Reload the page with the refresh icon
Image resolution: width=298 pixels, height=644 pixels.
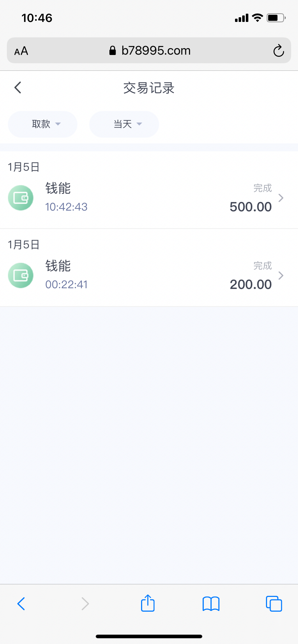(x=279, y=51)
